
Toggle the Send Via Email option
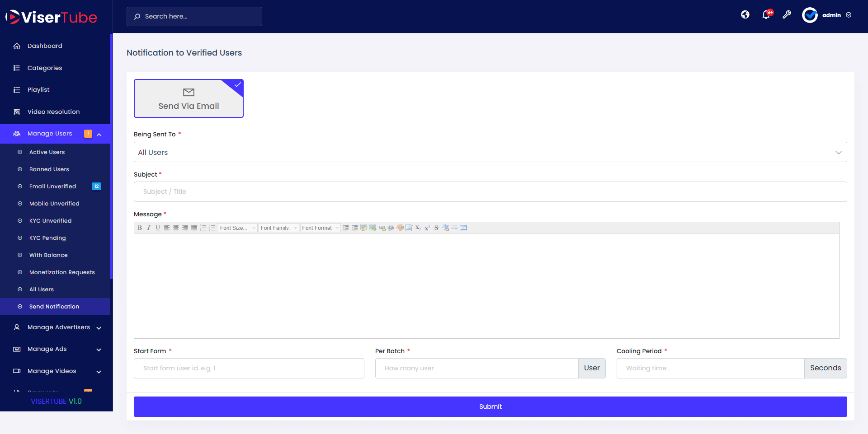coord(189,98)
